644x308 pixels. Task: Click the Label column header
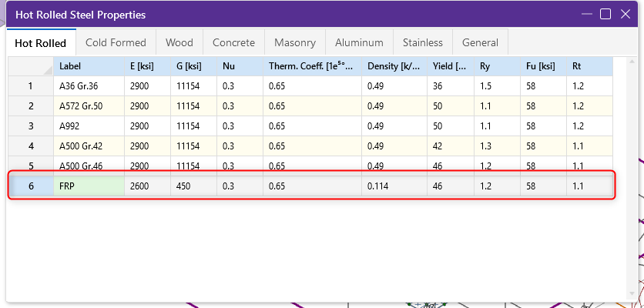point(89,66)
